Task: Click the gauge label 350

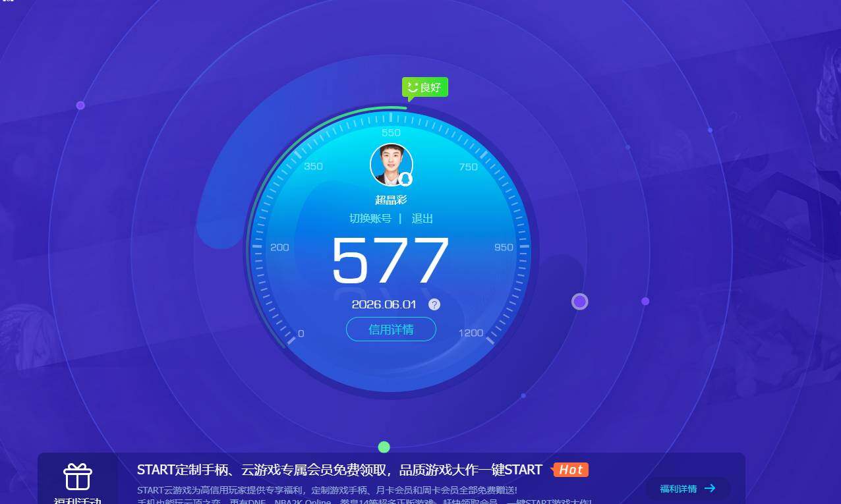Action: click(x=314, y=166)
